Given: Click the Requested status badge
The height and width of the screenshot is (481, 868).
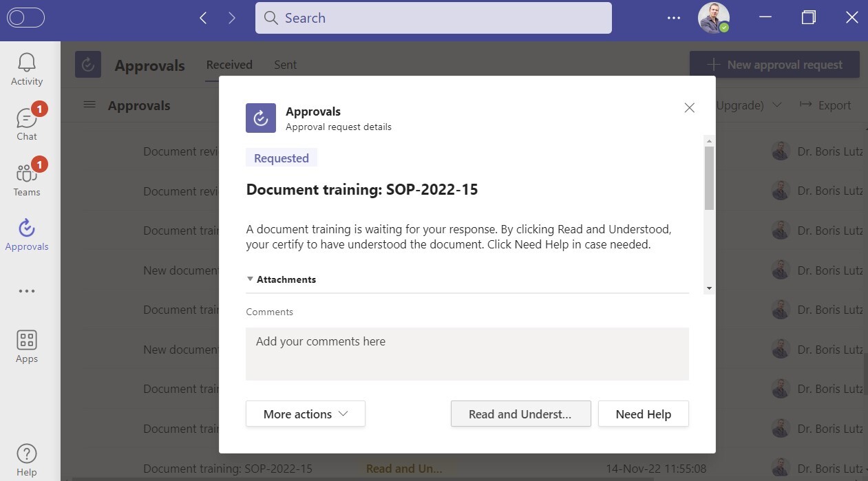Looking at the screenshot, I should pyautogui.click(x=282, y=158).
